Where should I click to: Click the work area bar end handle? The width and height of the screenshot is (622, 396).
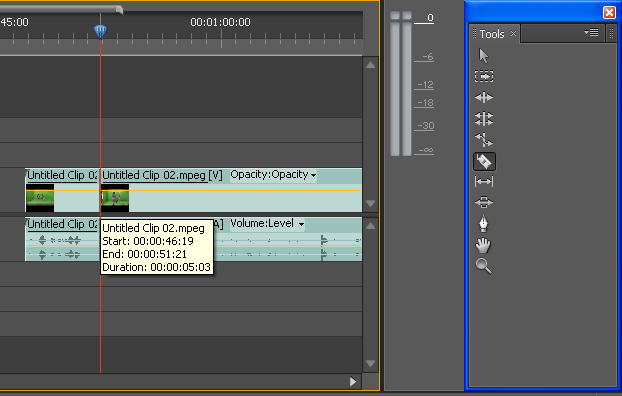(x=119, y=10)
